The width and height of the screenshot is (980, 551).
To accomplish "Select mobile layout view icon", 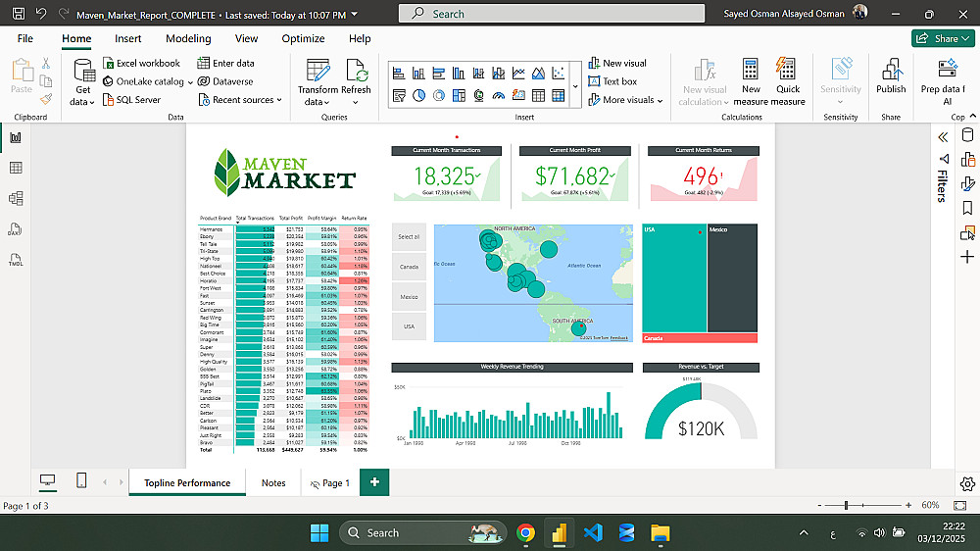I will tap(81, 480).
